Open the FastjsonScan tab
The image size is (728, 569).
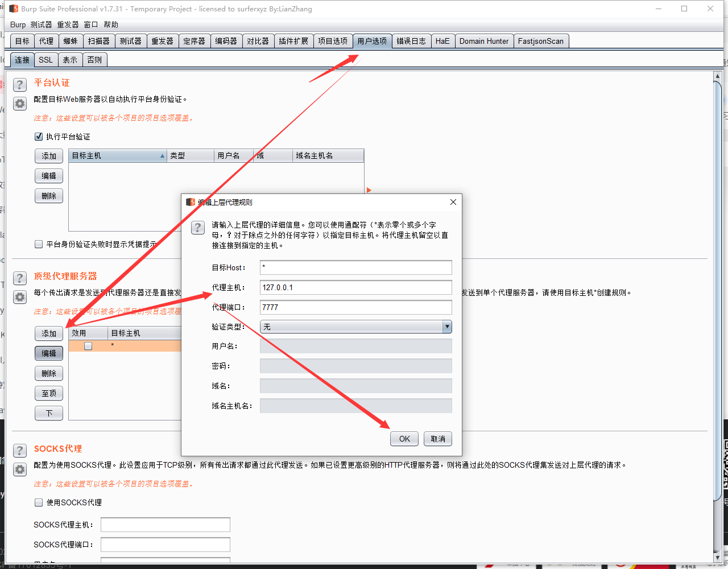(x=541, y=41)
